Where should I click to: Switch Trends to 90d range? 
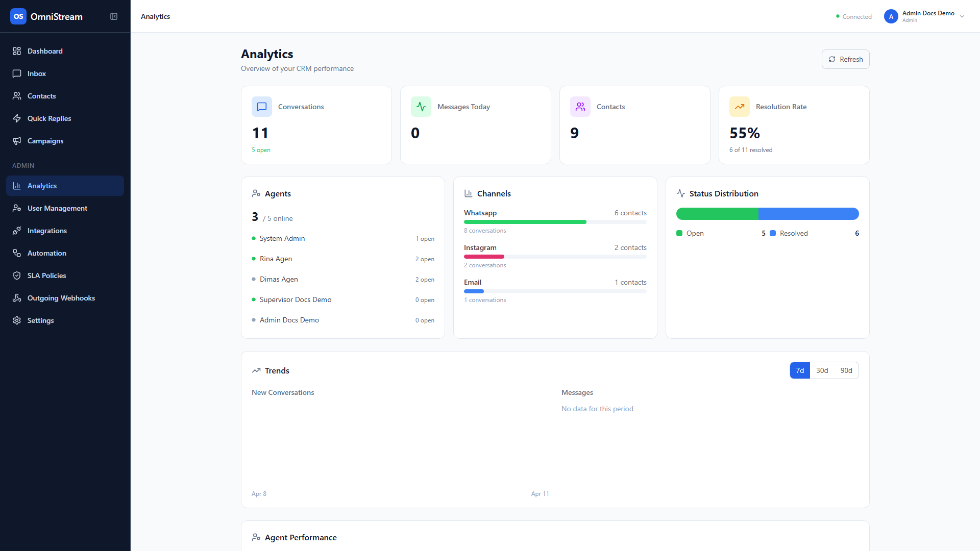point(846,370)
